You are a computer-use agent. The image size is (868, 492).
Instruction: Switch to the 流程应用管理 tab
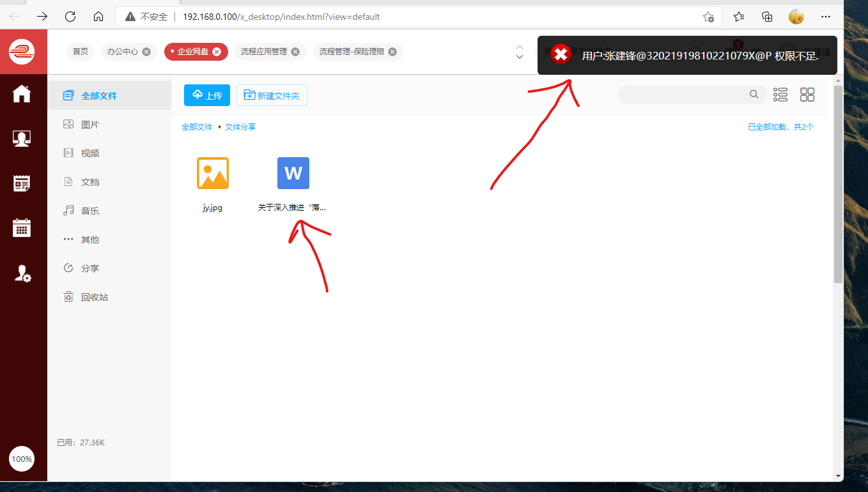[x=264, y=52]
